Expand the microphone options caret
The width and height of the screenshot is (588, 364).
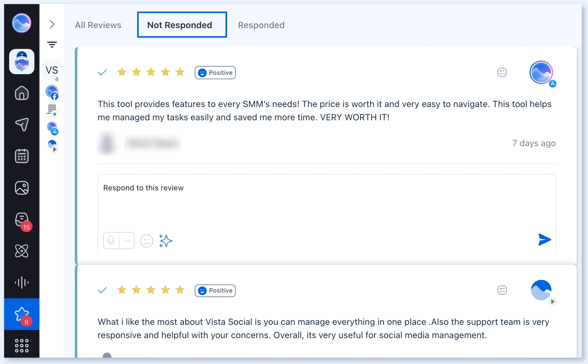[x=128, y=241]
